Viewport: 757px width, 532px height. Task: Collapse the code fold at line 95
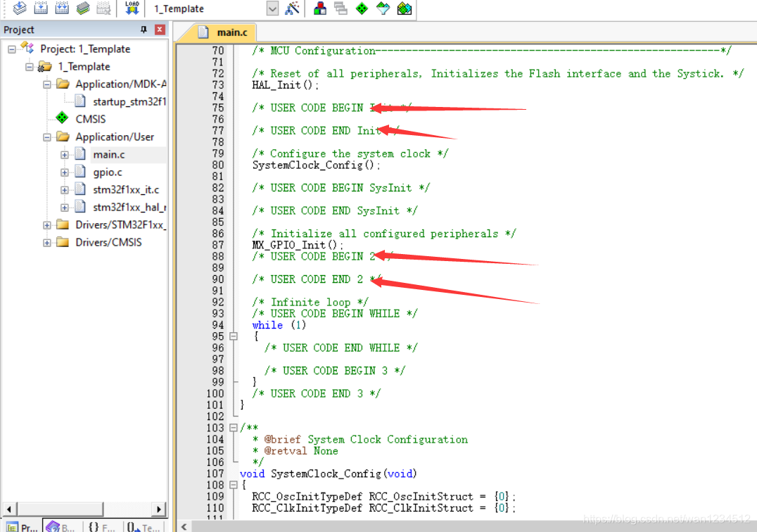tap(233, 336)
